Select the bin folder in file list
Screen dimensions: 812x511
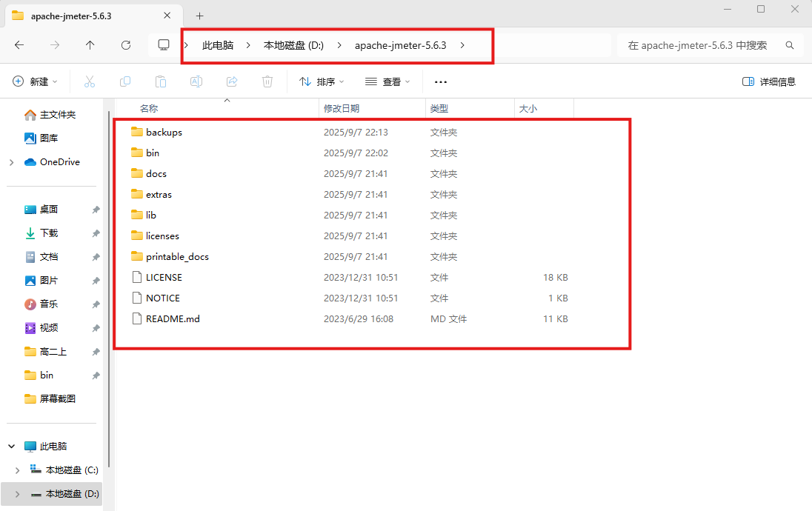click(153, 153)
